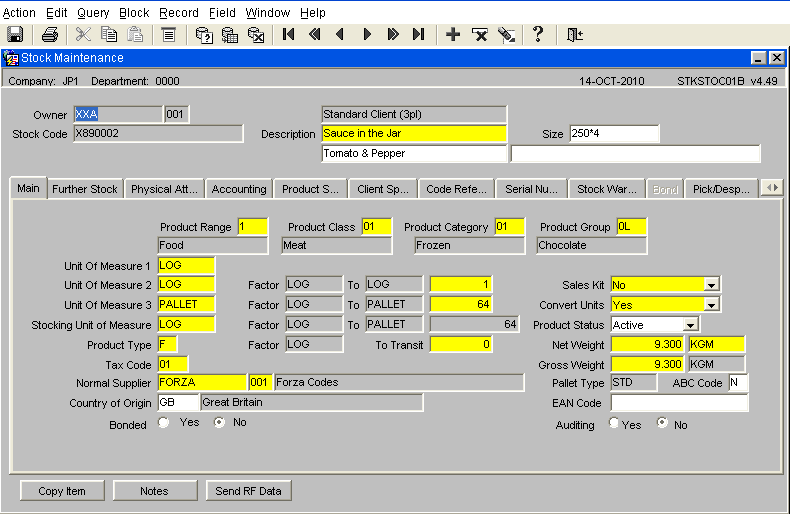790x514 pixels.
Task: Select Bonded No radio button
Action: pos(219,422)
